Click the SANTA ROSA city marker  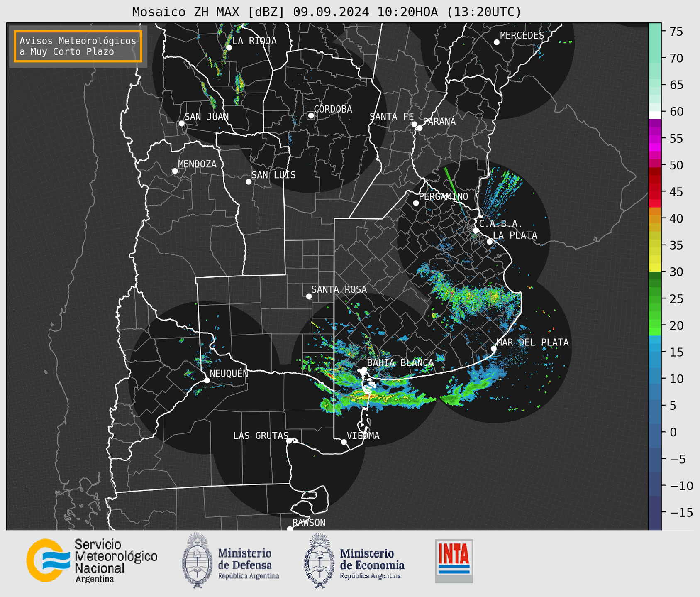pos(309,296)
